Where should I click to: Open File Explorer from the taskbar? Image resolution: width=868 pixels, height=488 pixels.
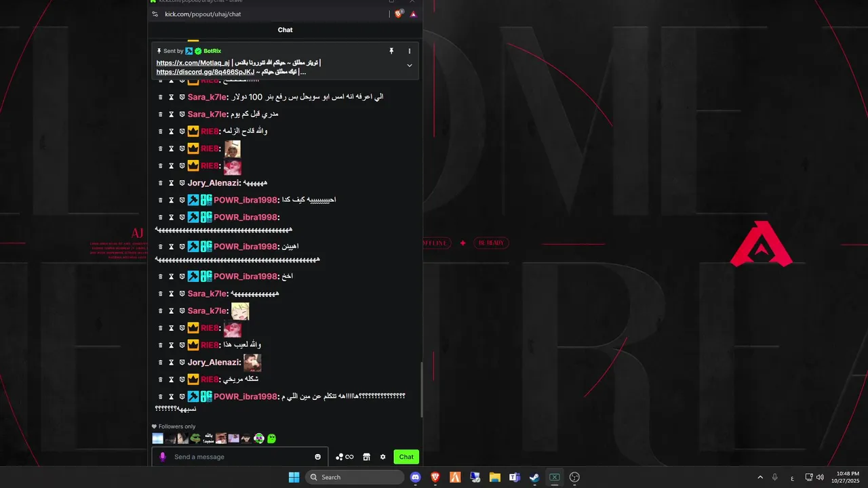tap(494, 477)
